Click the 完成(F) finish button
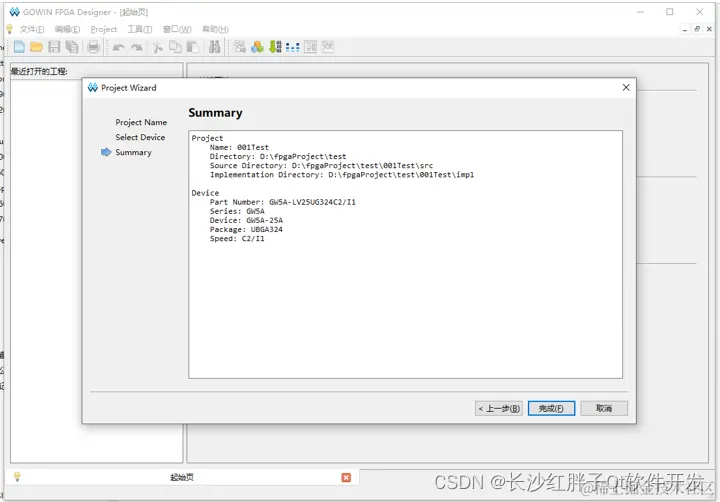Image resolution: width=720 pixels, height=502 pixels. [551, 408]
